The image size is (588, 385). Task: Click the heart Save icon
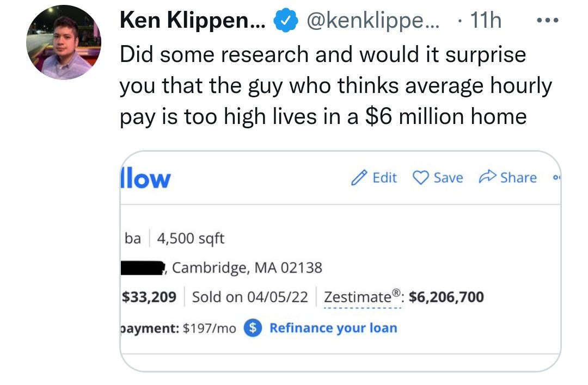pos(421,178)
